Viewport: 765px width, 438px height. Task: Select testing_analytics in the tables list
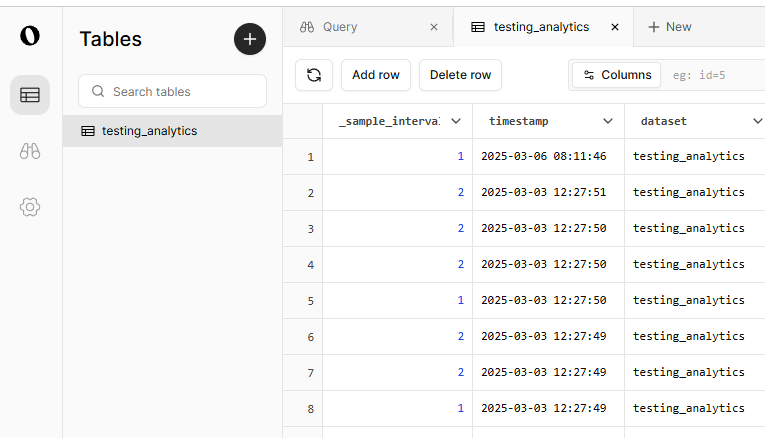150,131
